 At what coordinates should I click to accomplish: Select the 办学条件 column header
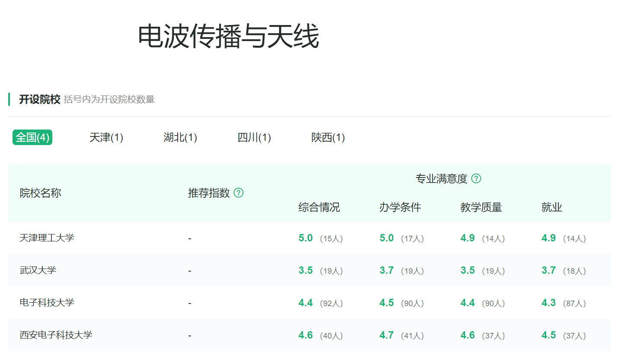pyautogui.click(x=400, y=207)
